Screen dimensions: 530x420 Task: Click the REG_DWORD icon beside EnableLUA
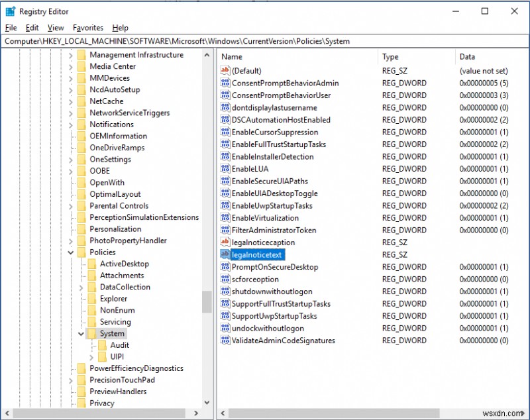225,169
